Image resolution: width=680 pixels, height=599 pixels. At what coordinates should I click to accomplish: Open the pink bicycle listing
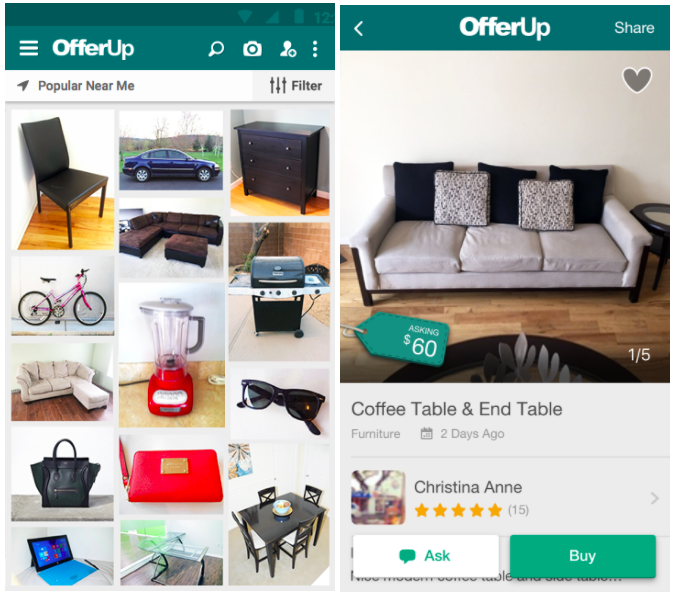62,296
